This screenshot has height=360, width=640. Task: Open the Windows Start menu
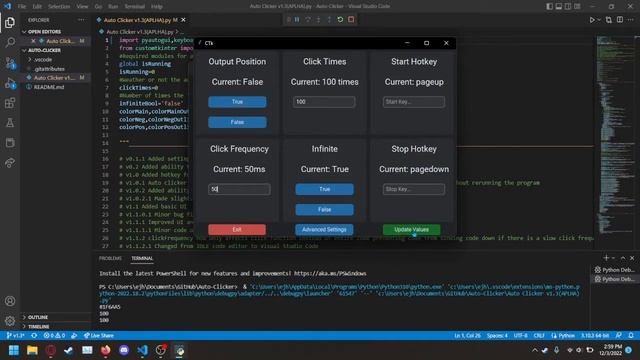tap(14, 350)
